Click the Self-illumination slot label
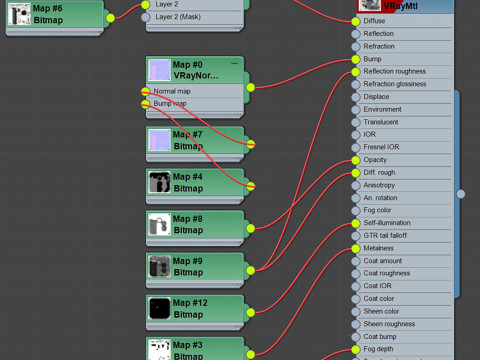This screenshot has height=360, width=480. (387, 223)
